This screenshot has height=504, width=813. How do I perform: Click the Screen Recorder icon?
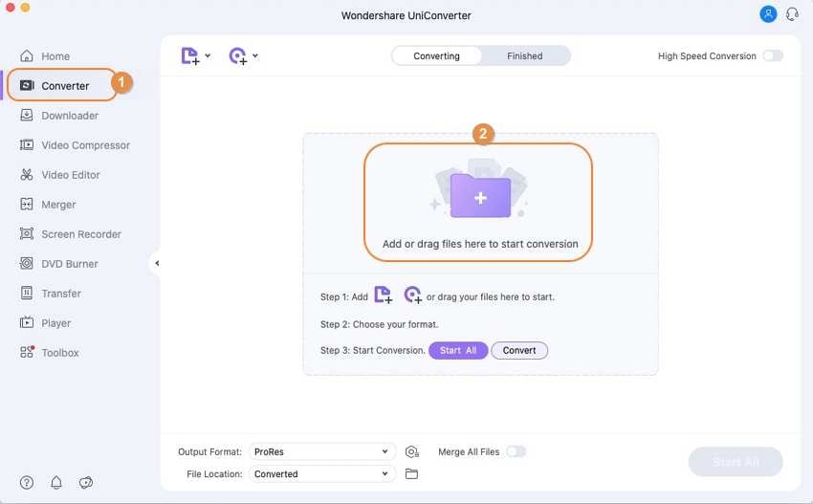(x=27, y=233)
